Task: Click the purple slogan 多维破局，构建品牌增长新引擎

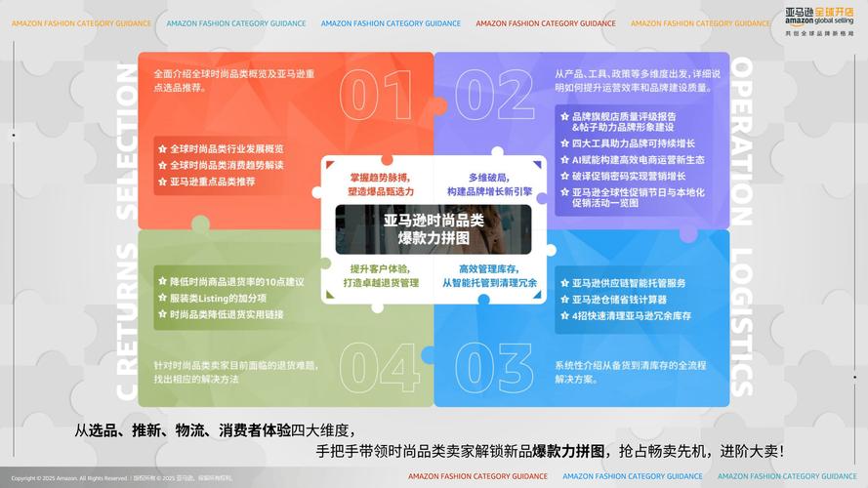Action: tap(489, 184)
